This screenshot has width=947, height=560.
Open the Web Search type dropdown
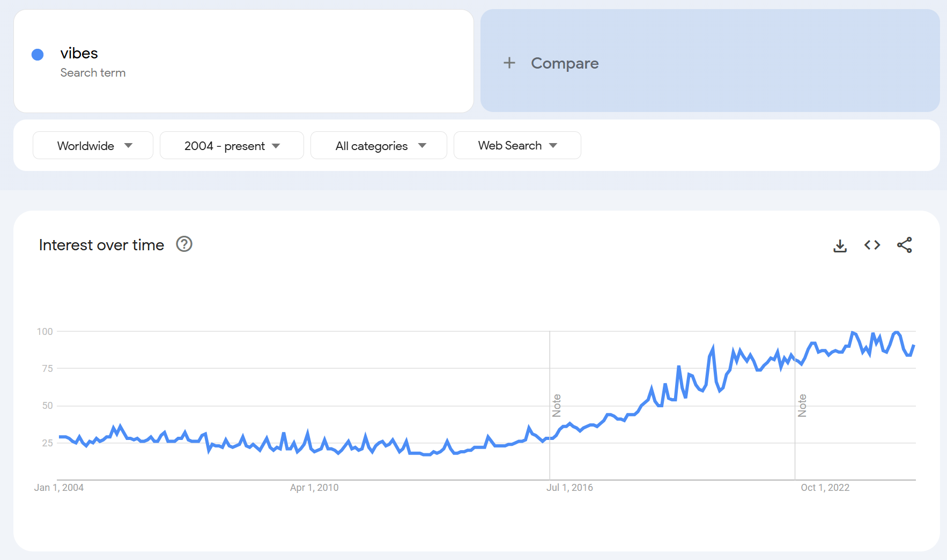click(517, 145)
